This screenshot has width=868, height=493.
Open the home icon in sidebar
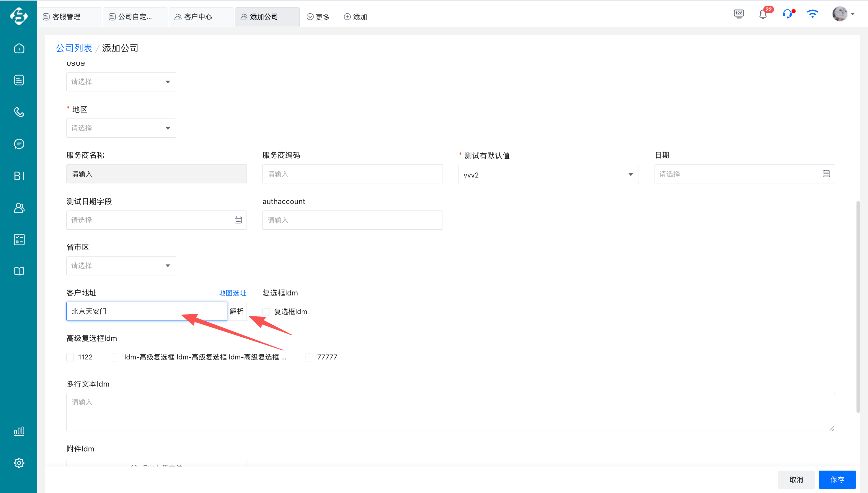(19, 48)
